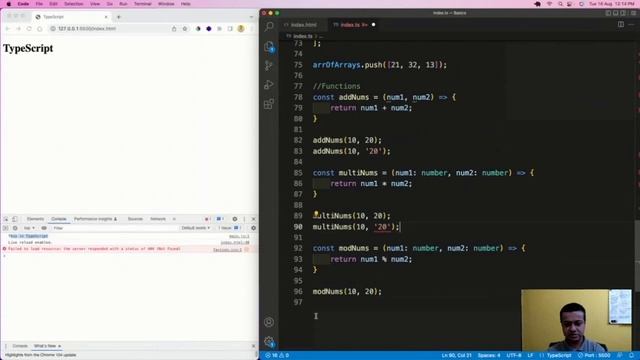Share this page from the address bar
Screen dimensions: 640x360
coord(174,29)
